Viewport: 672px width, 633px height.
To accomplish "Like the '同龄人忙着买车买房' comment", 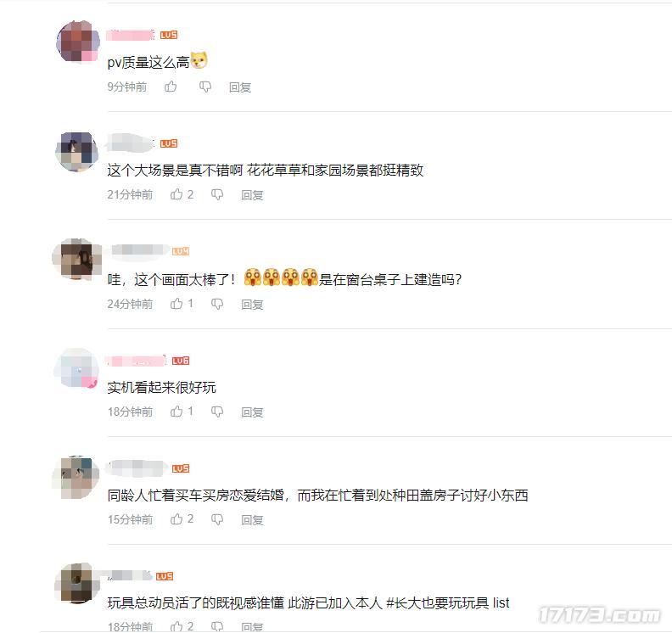I will coord(176,519).
